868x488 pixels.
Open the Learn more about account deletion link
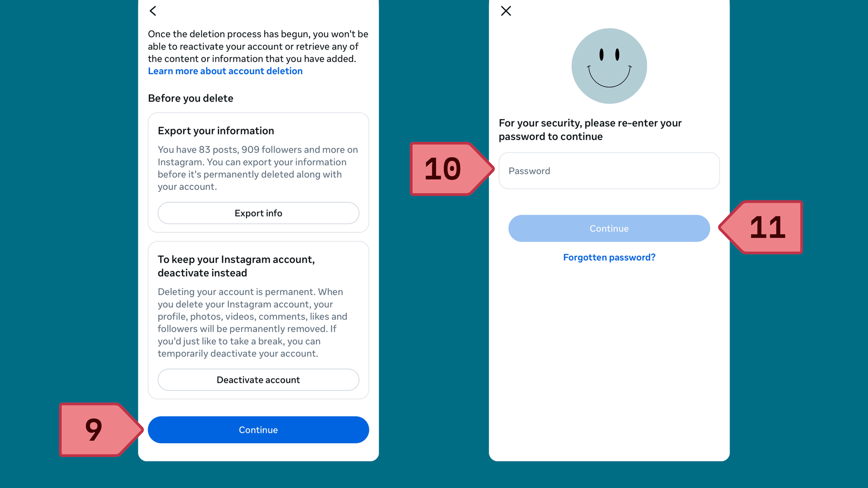(225, 71)
